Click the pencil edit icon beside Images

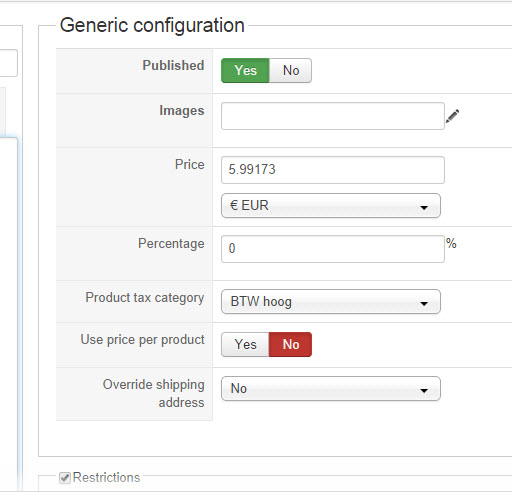pyautogui.click(x=452, y=116)
